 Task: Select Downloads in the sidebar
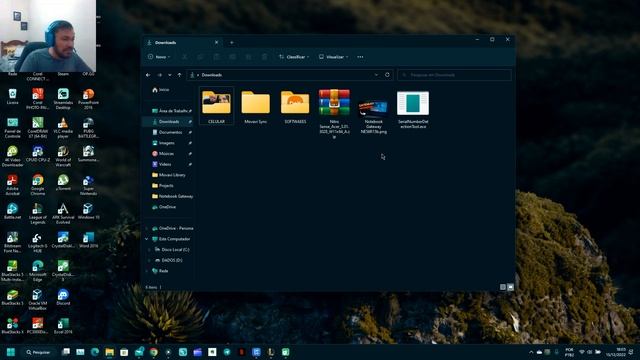click(169, 122)
